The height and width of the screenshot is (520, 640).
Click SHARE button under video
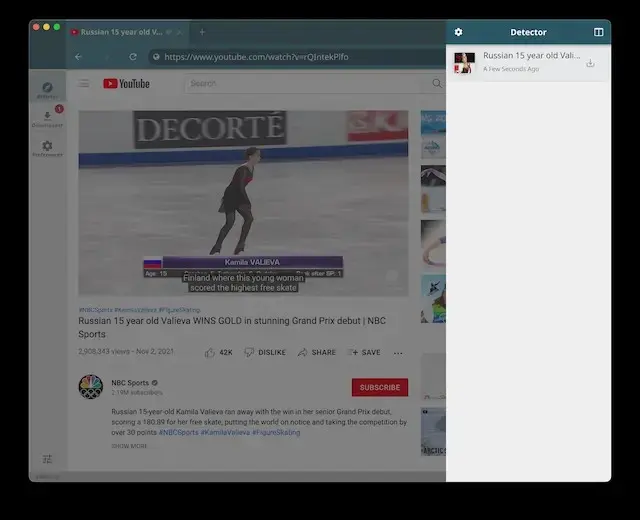317,352
